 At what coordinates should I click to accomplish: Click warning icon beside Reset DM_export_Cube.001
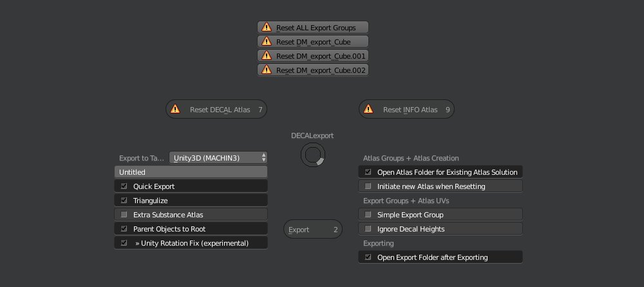[267, 55]
